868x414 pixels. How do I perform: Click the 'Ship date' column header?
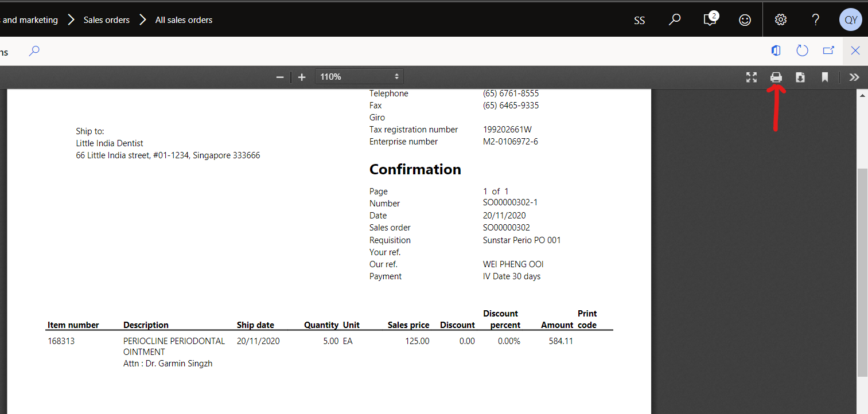(x=255, y=325)
